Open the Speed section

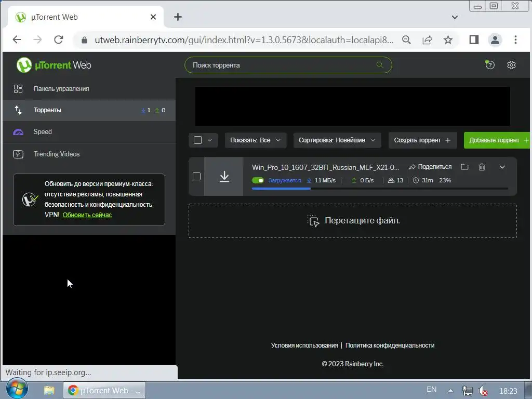pos(89,132)
